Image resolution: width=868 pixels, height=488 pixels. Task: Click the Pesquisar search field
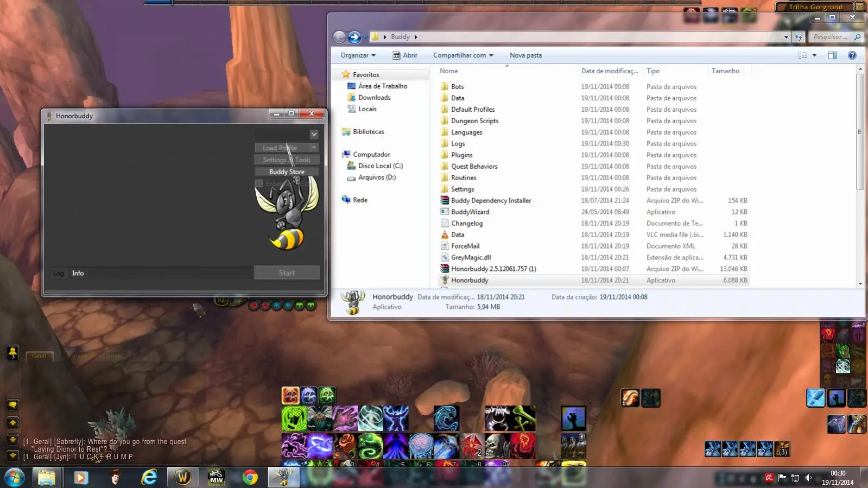click(836, 37)
